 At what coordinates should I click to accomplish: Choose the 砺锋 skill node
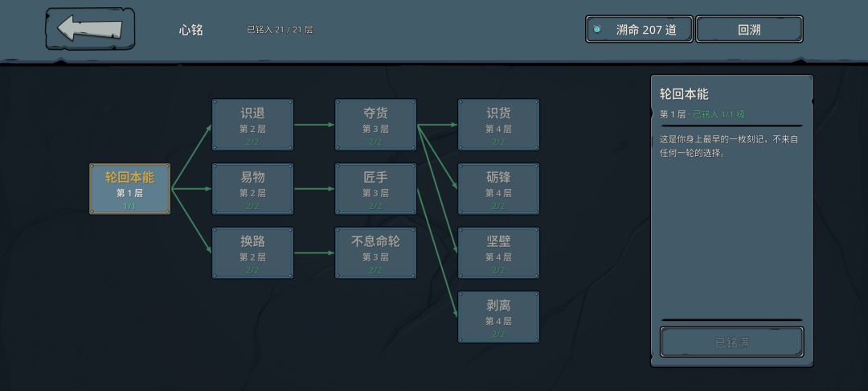[x=498, y=189]
